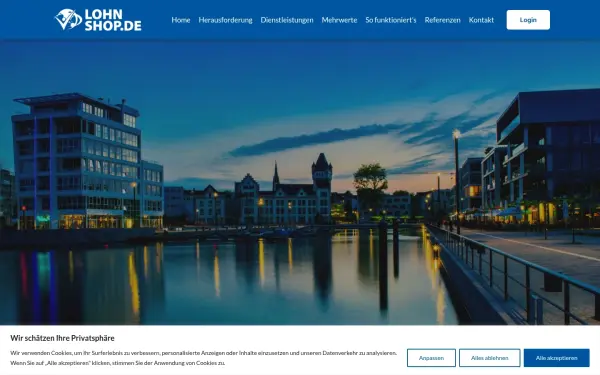Viewport: 600px width, 375px height.
Task: Open the Dienstleistungen nav link
Action: [287, 20]
